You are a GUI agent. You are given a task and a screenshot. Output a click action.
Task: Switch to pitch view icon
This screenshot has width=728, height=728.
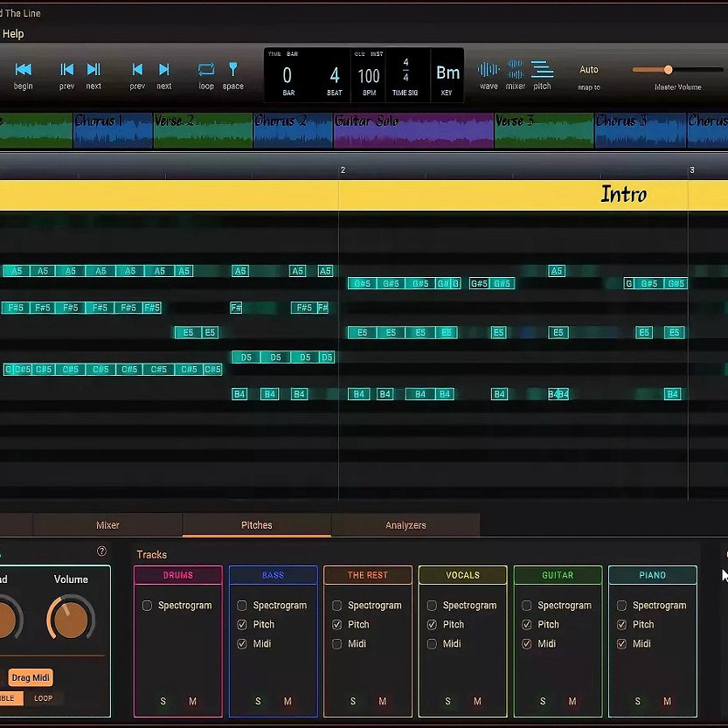542,69
